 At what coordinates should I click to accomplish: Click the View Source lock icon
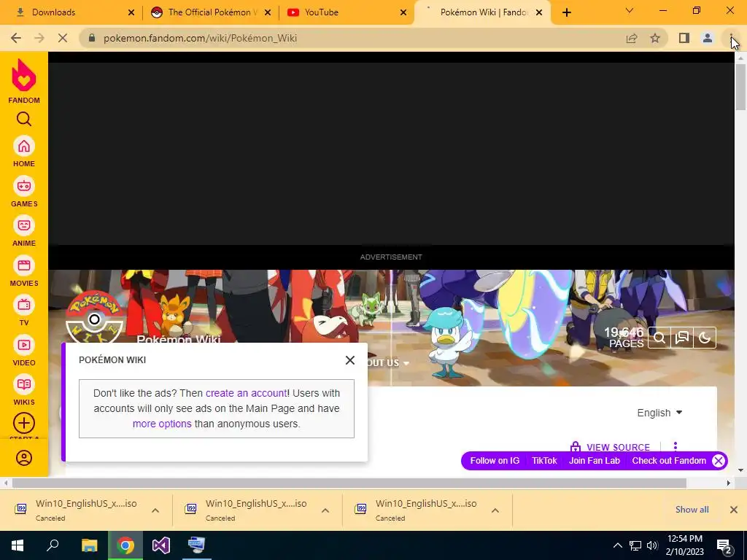(575, 447)
